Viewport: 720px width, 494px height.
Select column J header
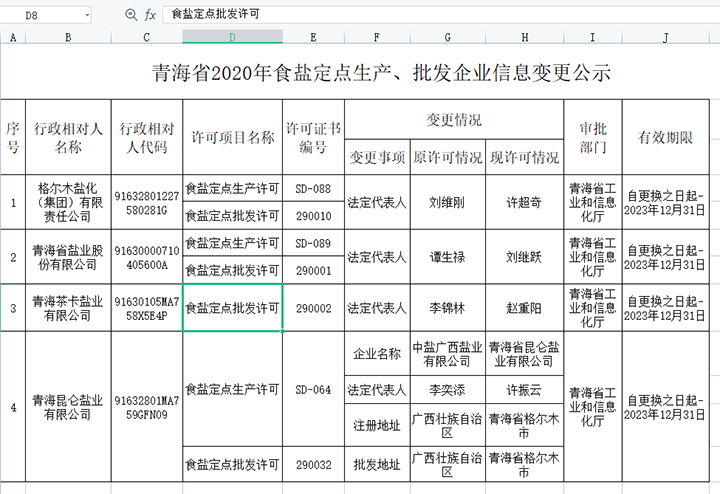click(x=664, y=37)
